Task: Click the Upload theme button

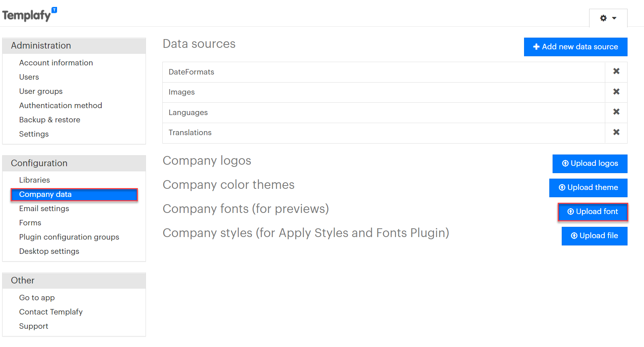Action: [x=588, y=188]
